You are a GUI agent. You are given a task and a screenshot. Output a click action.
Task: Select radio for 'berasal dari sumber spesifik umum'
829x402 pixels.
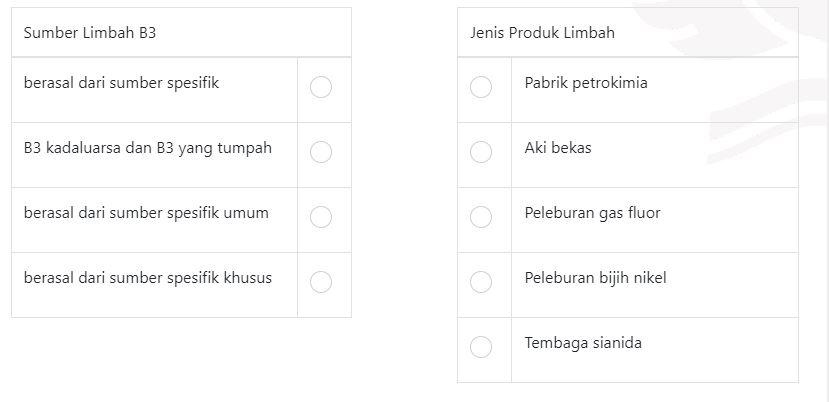(321, 217)
